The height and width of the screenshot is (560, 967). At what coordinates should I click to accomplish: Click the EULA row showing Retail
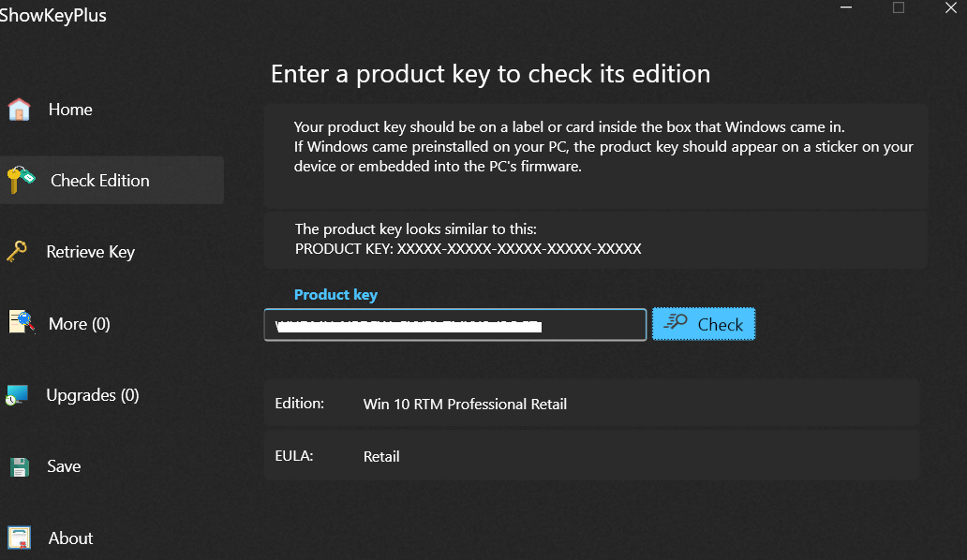(590, 456)
